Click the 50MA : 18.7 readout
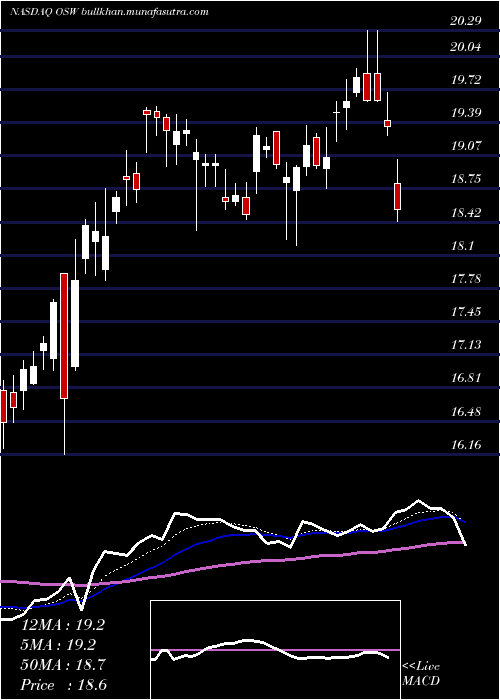The height and width of the screenshot is (700, 500). click(x=62, y=665)
